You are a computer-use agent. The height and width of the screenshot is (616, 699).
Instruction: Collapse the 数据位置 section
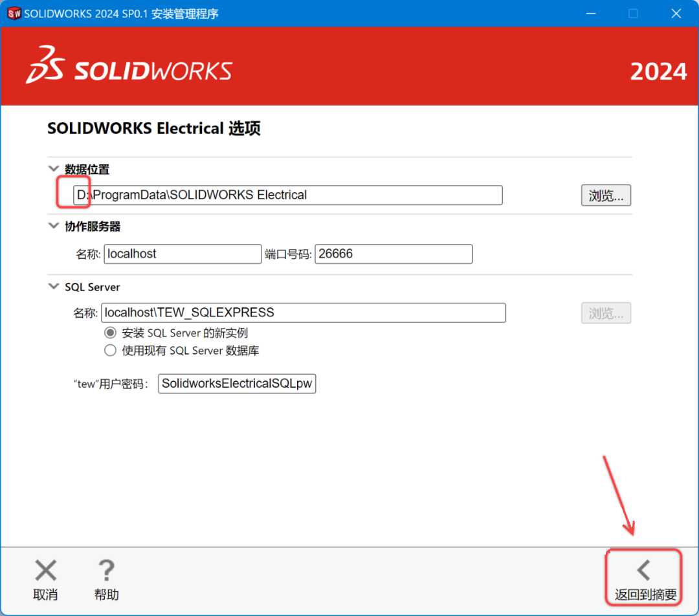click(54, 170)
